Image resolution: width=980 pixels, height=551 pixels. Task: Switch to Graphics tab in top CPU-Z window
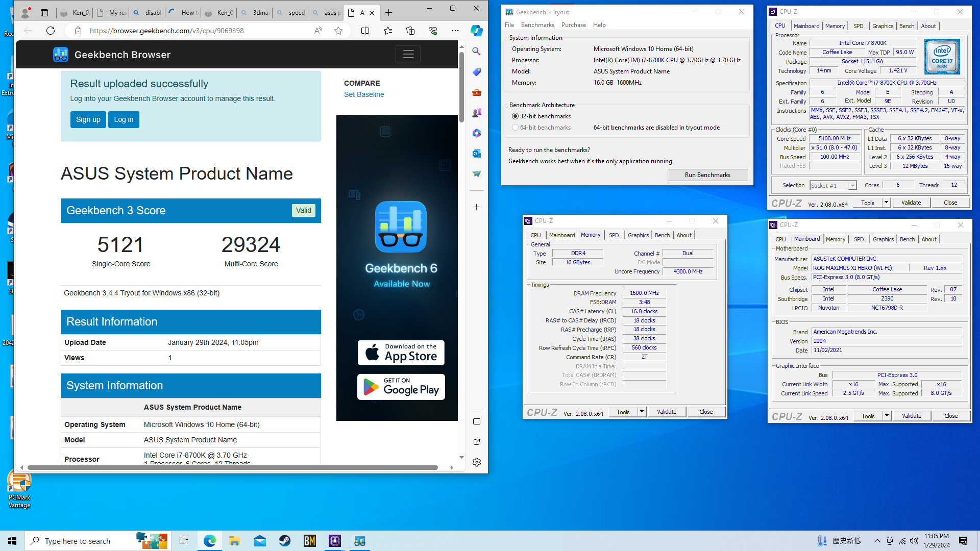coord(883,26)
